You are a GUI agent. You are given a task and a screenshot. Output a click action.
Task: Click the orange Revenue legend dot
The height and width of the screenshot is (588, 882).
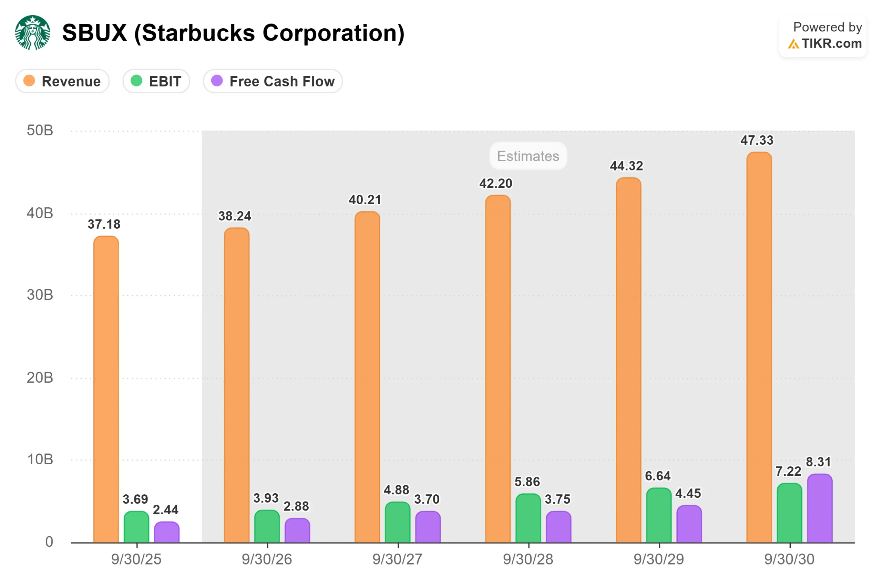[29, 81]
